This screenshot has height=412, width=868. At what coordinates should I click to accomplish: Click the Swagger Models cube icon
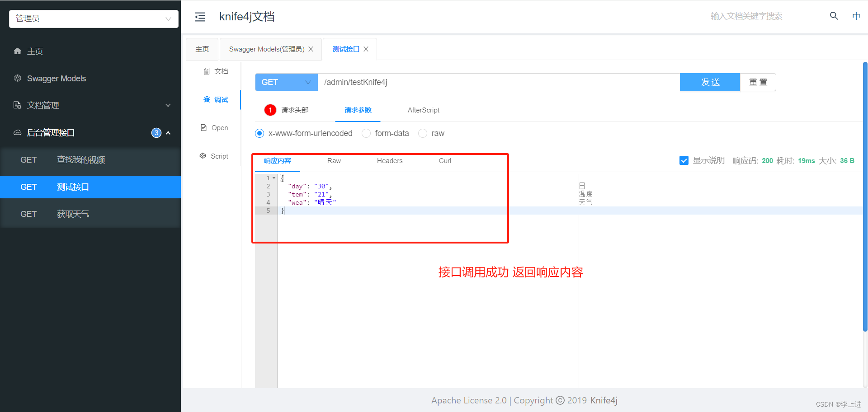coord(18,78)
